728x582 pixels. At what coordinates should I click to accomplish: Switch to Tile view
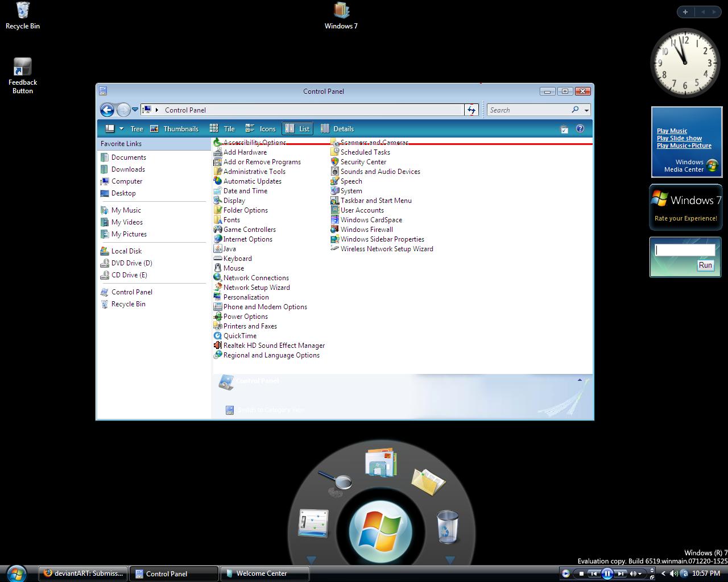(x=222, y=129)
